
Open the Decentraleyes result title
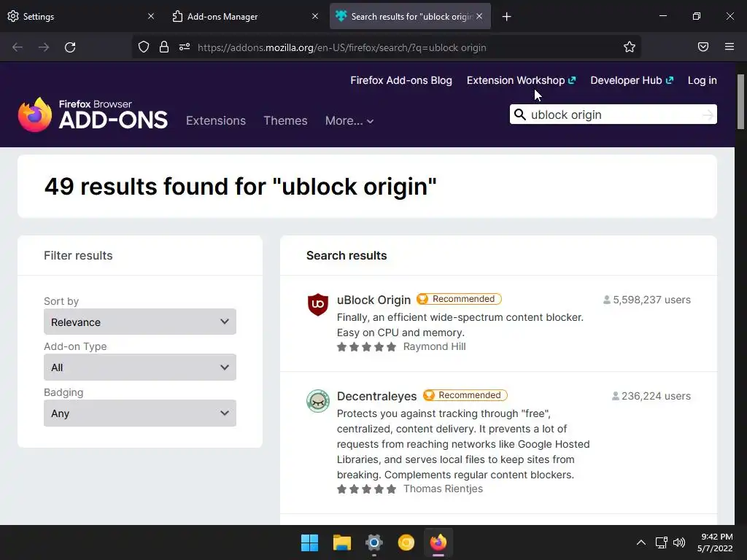[376, 396]
